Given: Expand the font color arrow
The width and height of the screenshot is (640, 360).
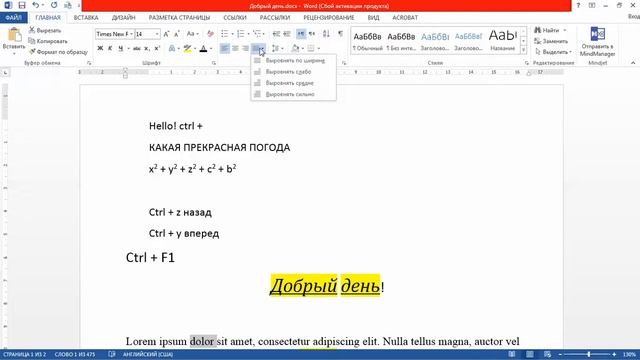Looking at the screenshot, I should (211, 49).
